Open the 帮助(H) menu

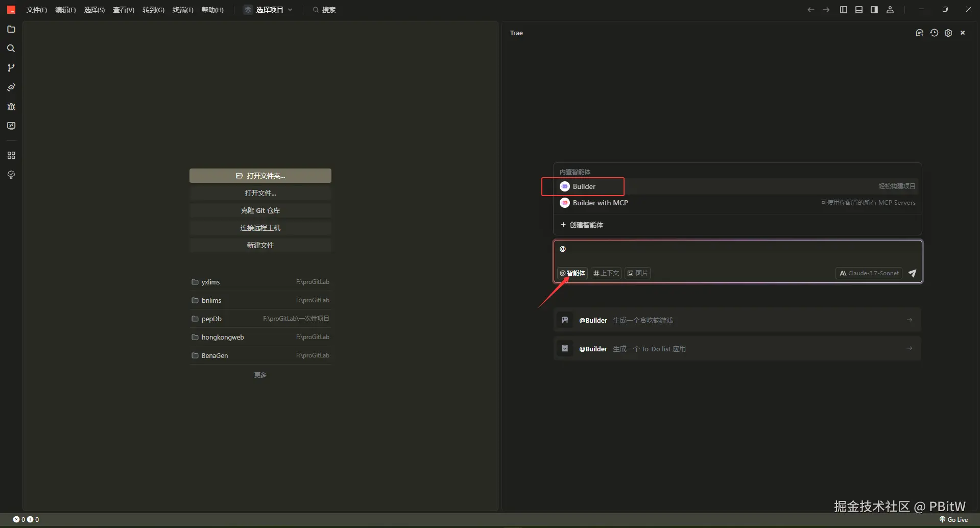tap(212, 10)
